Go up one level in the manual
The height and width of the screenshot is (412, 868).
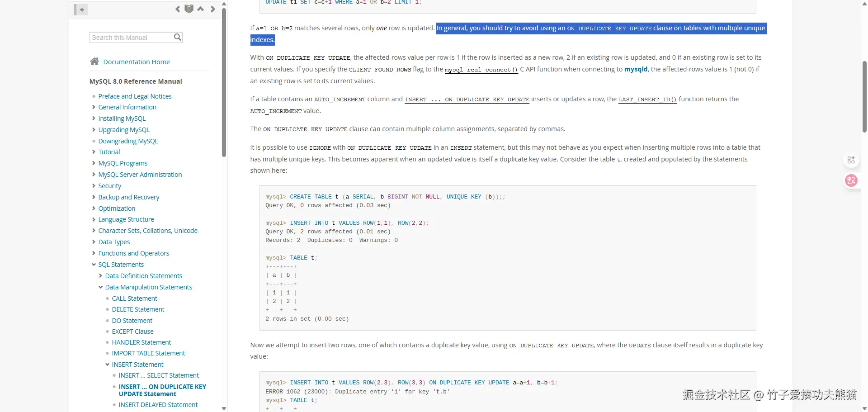[x=201, y=9]
